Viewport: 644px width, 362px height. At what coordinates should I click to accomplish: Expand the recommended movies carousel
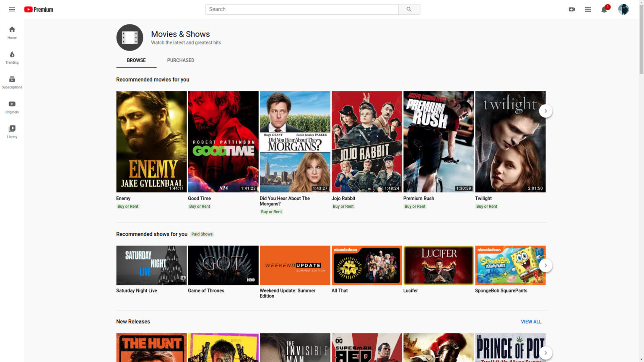(545, 111)
